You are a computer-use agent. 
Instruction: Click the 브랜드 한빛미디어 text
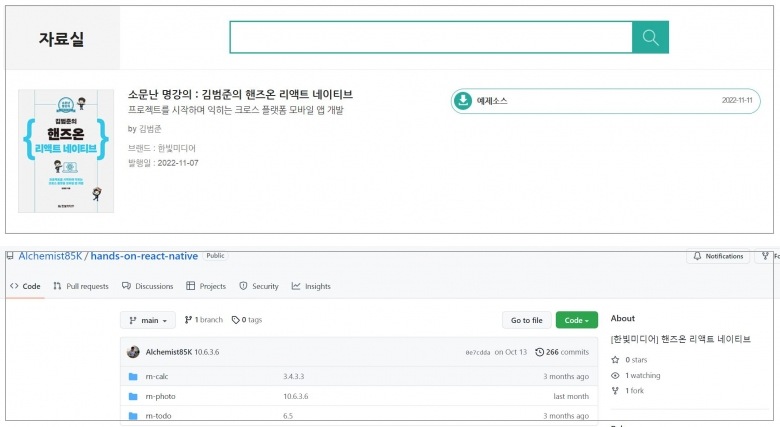(x=162, y=148)
